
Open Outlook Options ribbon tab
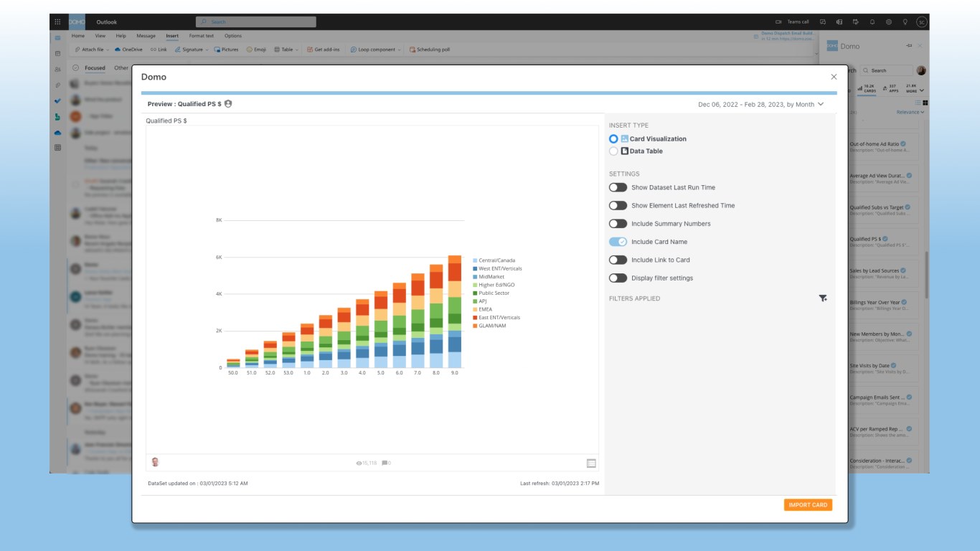233,36
